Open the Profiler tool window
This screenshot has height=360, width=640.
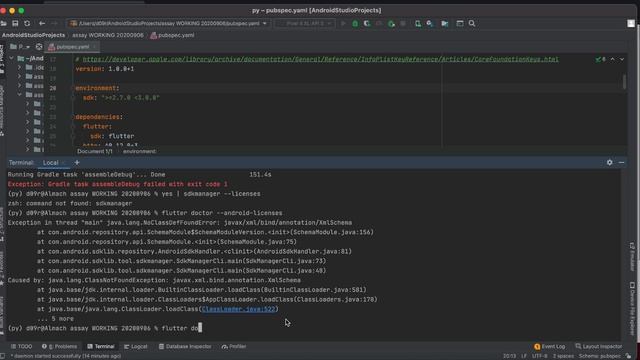coord(234,347)
